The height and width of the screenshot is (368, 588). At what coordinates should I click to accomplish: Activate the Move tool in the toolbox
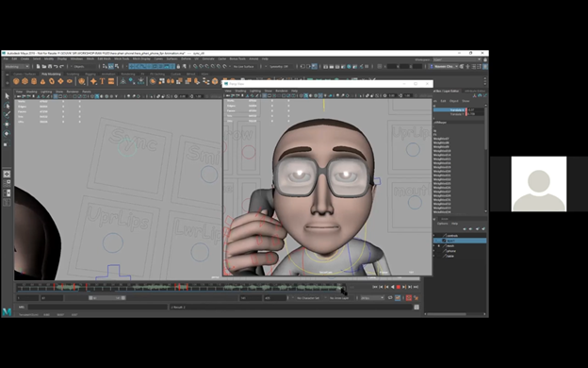(7, 124)
